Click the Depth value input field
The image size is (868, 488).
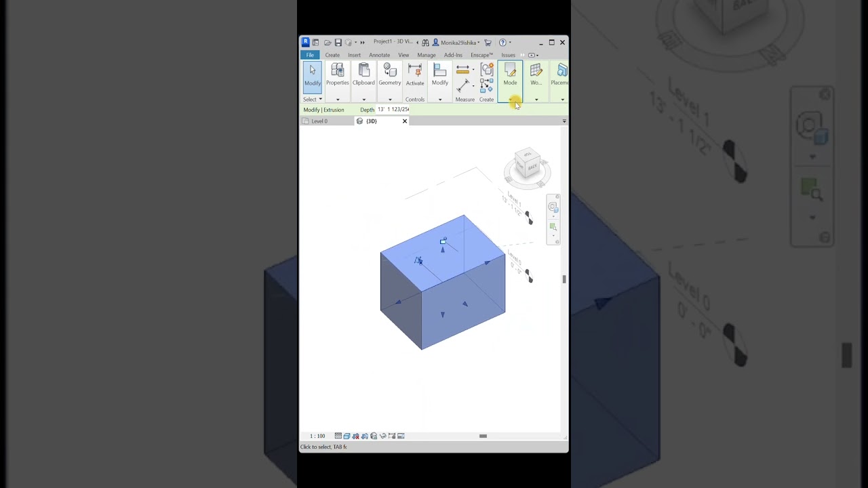[393, 109]
